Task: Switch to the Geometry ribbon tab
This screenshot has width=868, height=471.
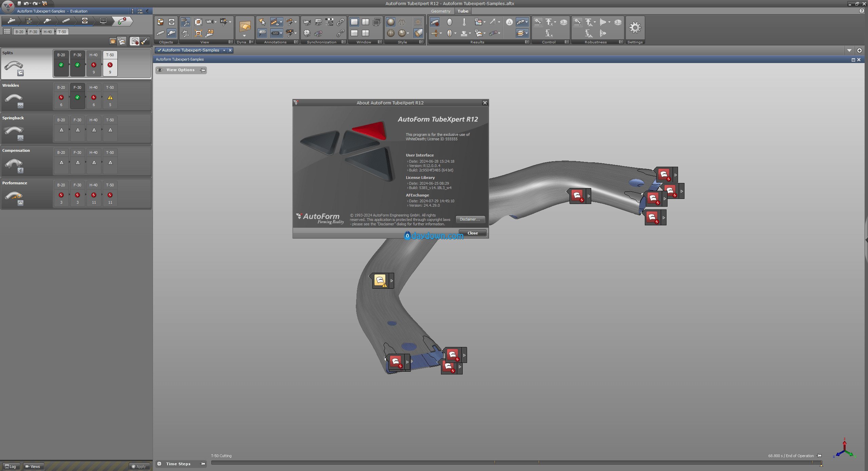Action: tap(440, 11)
